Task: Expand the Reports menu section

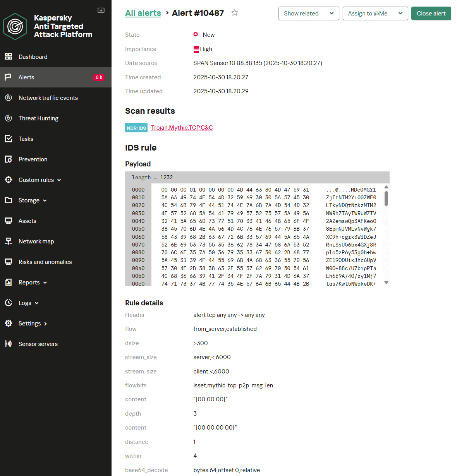Action: [x=45, y=283]
